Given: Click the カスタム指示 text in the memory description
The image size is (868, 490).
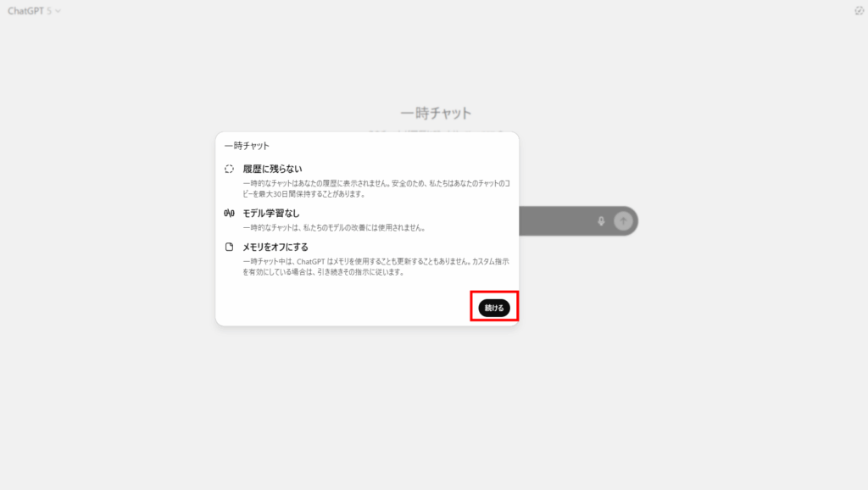Looking at the screenshot, I should pos(491,261).
